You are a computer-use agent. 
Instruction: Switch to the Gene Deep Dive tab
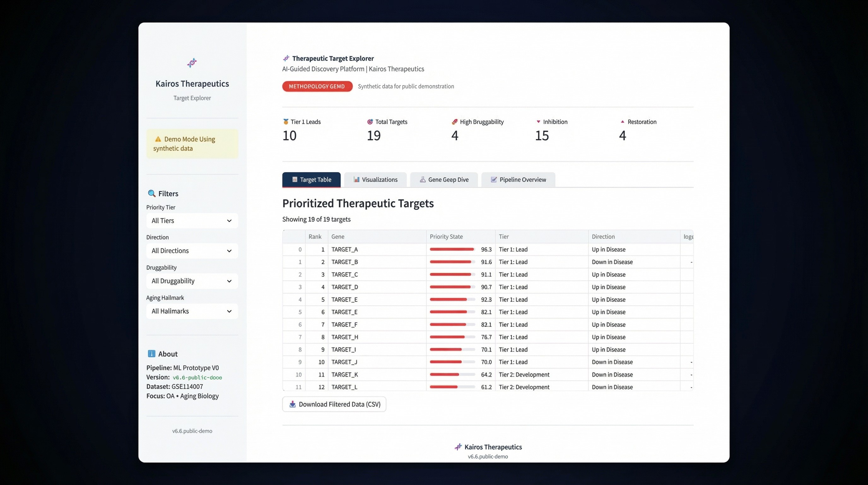(x=444, y=179)
